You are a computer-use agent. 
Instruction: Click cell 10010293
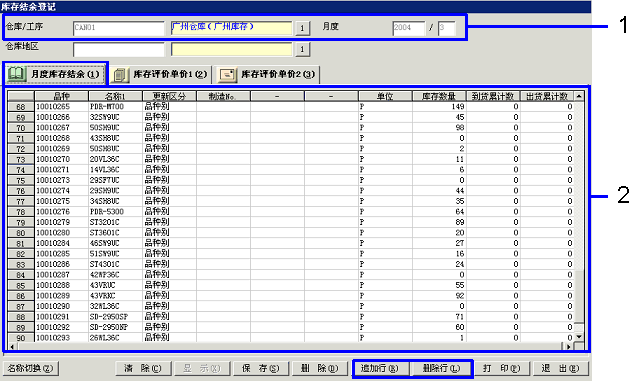61,338
